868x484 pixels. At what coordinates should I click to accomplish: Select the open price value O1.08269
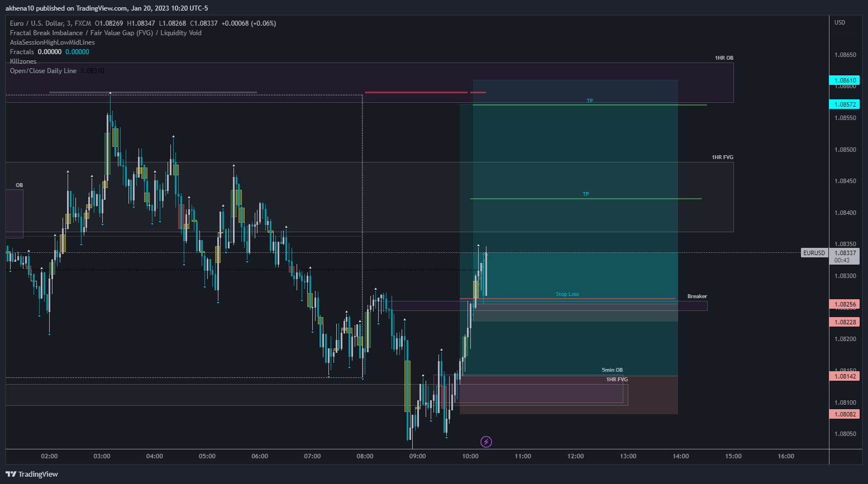(x=109, y=23)
